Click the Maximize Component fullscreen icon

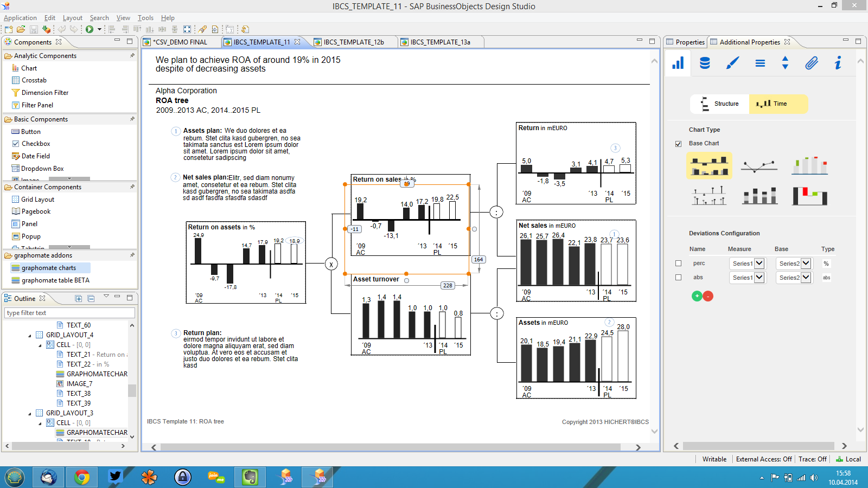click(x=187, y=29)
